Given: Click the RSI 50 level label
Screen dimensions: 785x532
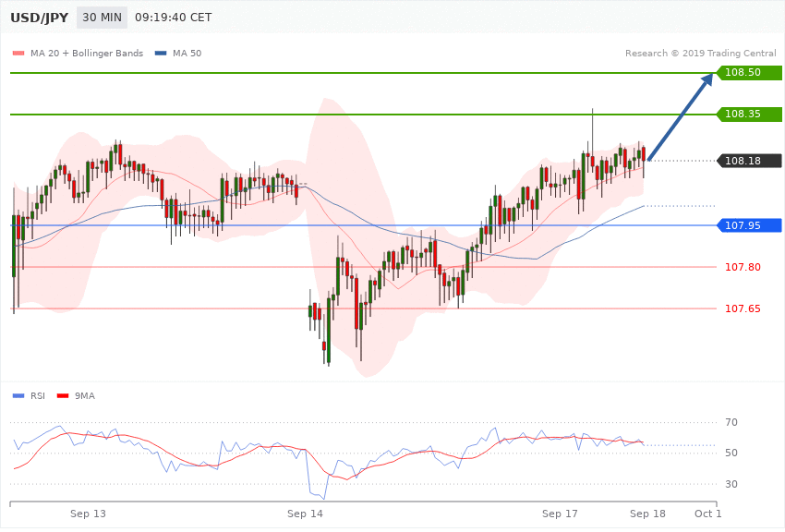Looking at the screenshot, I should coord(731,453).
